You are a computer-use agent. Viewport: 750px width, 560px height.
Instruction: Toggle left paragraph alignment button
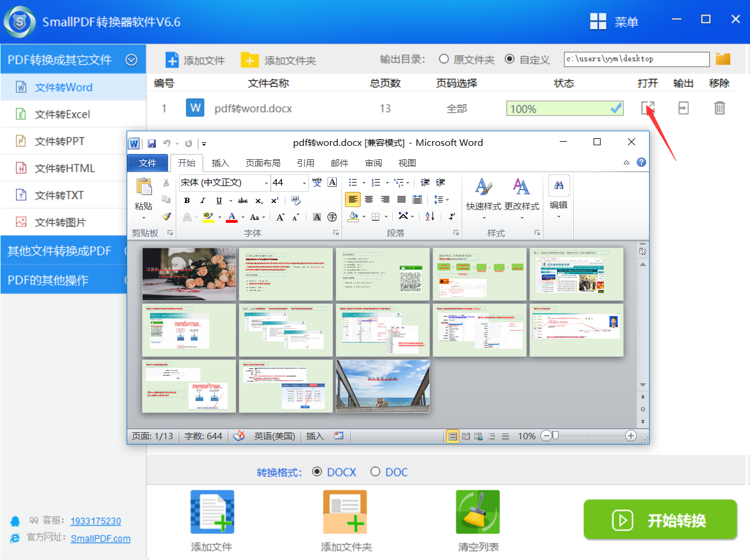tap(353, 199)
